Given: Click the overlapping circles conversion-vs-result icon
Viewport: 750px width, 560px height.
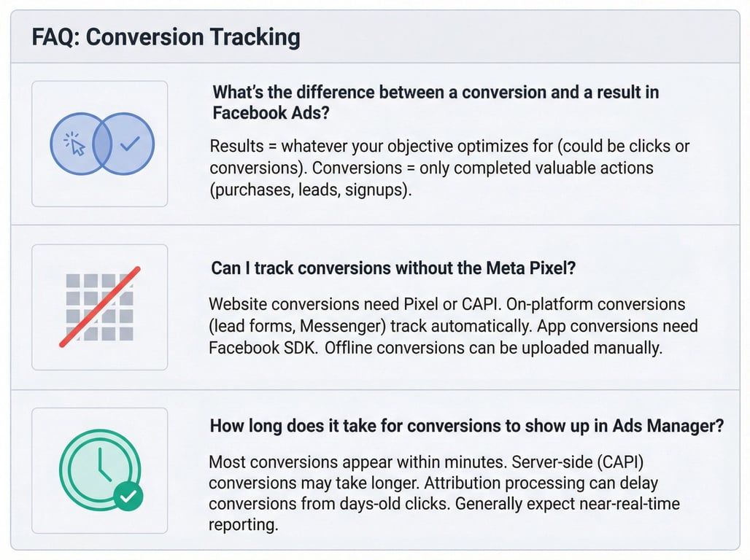Looking at the screenshot, I should click(x=102, y=144).
